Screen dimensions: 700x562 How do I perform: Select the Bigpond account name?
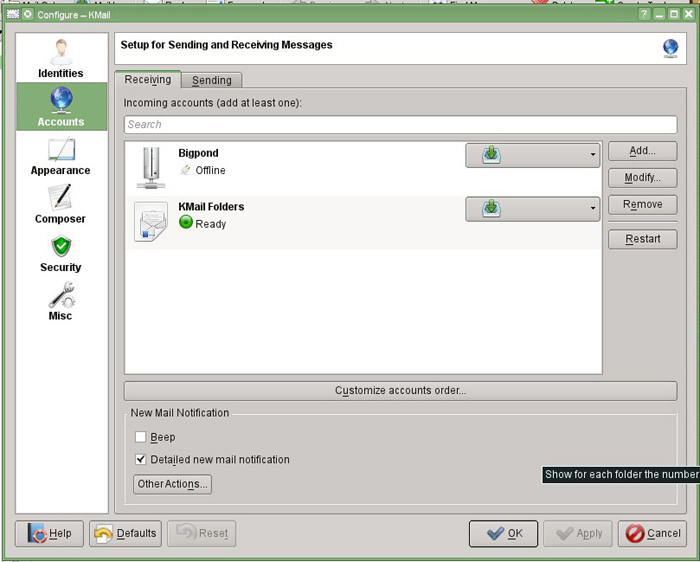[198, 153]
